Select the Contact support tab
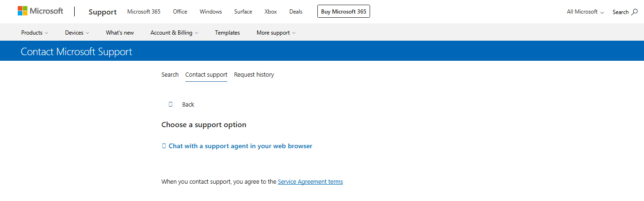Screen dimensions: 644x201 coord(206,75)
